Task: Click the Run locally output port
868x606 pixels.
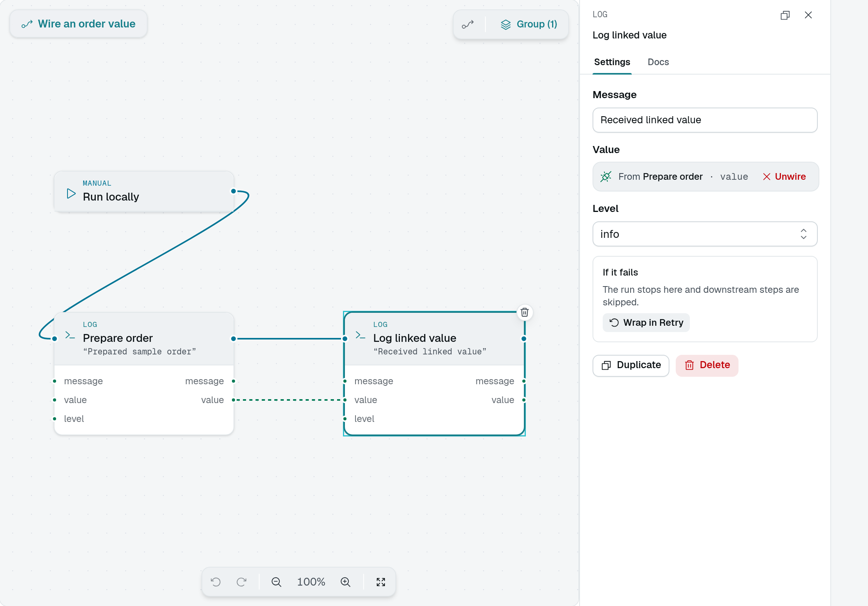Action: pyautogui.click(x=233, y=191)
